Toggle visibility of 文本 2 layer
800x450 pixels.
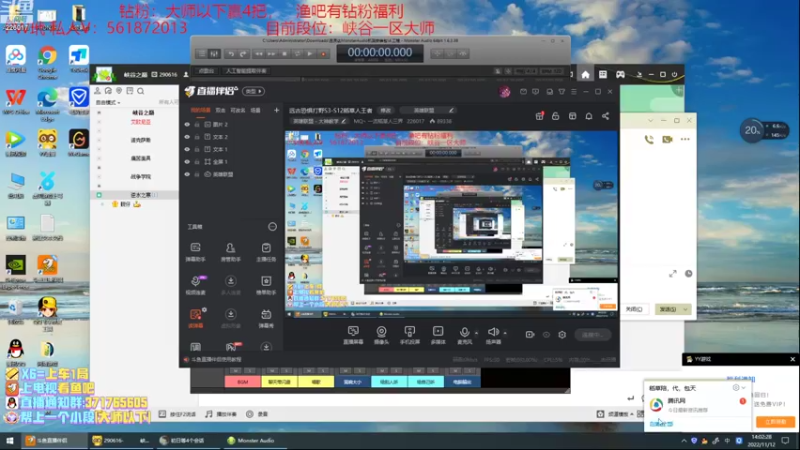pyautogui.click(x=187, y=137)
